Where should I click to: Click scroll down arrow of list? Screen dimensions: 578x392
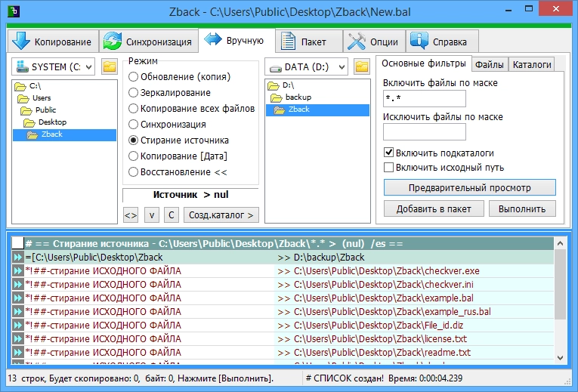click(561, 358)
